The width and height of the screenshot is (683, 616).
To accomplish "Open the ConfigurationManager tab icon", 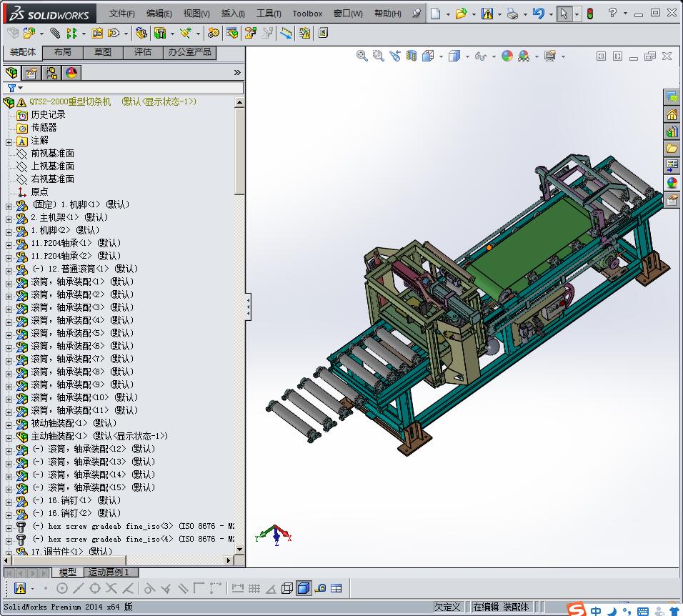I will click(51, 73).
